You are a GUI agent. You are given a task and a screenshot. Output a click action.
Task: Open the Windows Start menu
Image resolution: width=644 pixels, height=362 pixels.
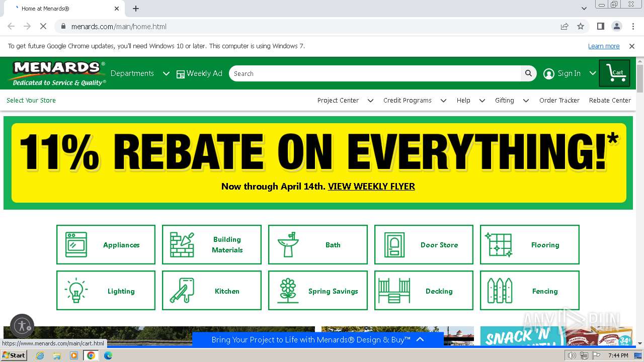(x=14, y=355)
